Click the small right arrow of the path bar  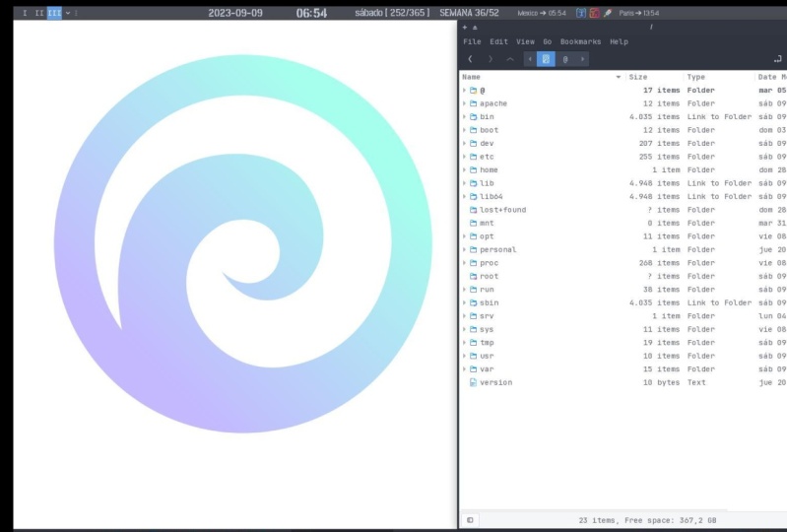[582, 59]
